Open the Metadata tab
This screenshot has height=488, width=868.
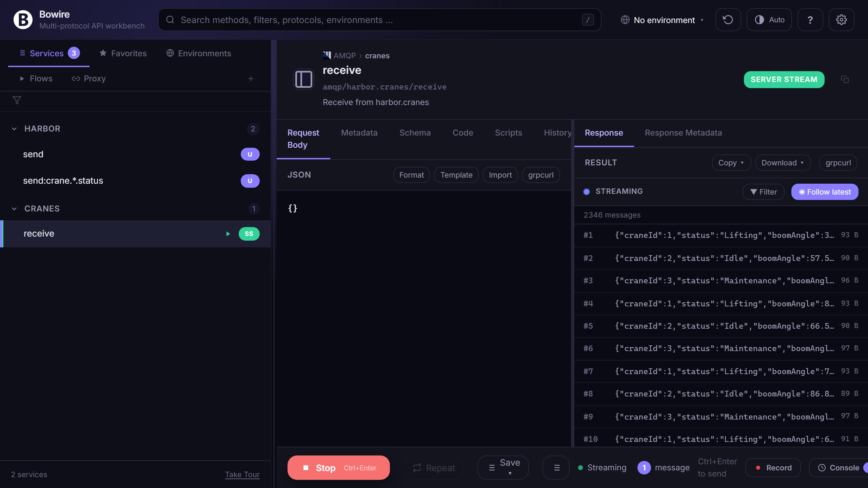pyautogui.click(x=359, y=133)
